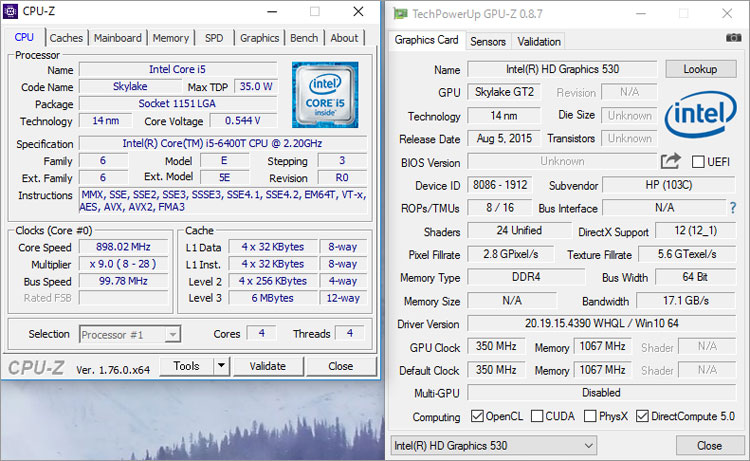Click the Instructions list starting with MMX, SSE
Screen dimensions: 750x461
223,201
